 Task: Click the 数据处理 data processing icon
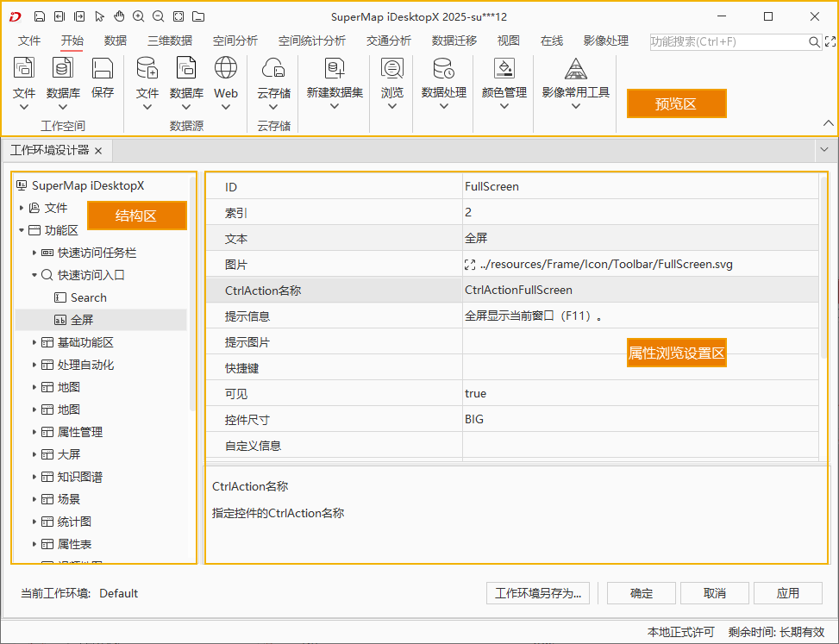443,69
